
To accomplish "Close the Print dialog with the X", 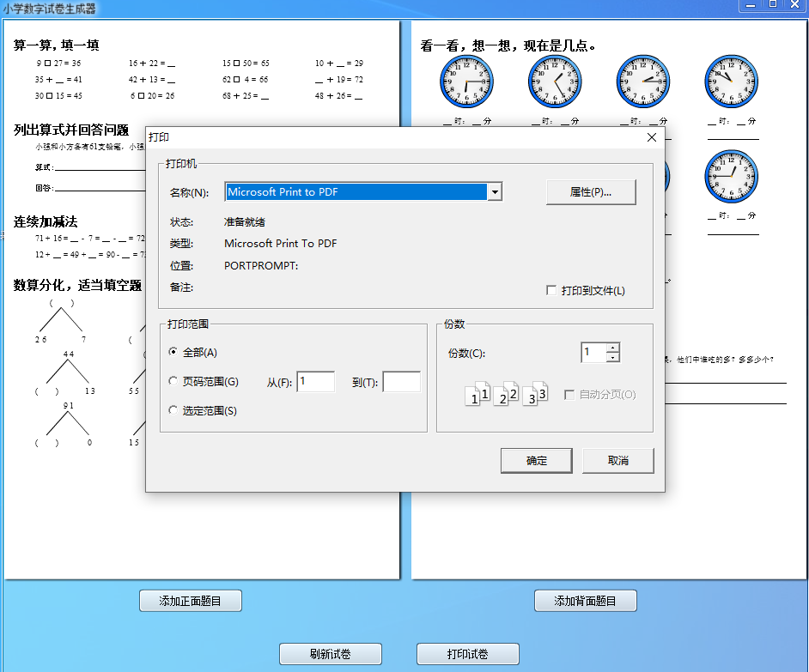I will tap(652, 137).
